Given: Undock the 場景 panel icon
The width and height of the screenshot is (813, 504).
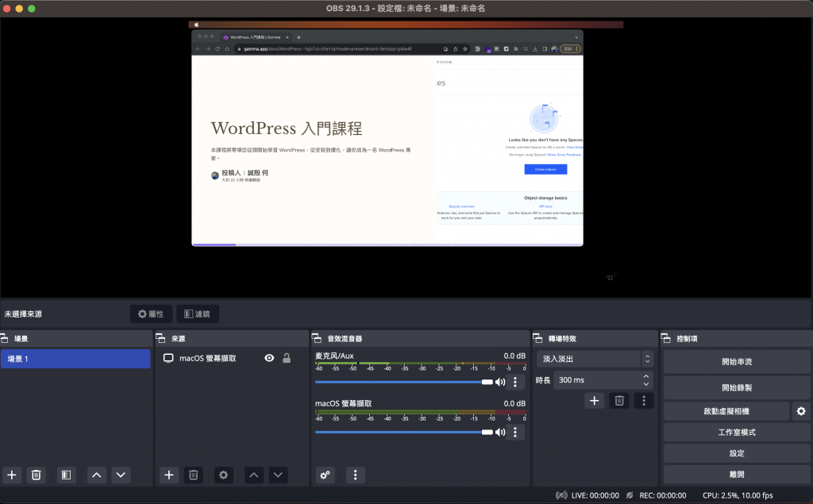Looking at the screenshot, I should click(4, 339).
